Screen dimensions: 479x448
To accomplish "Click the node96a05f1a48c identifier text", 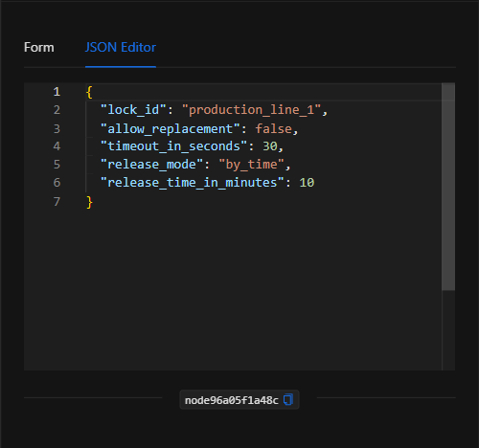I will point(232,400).
